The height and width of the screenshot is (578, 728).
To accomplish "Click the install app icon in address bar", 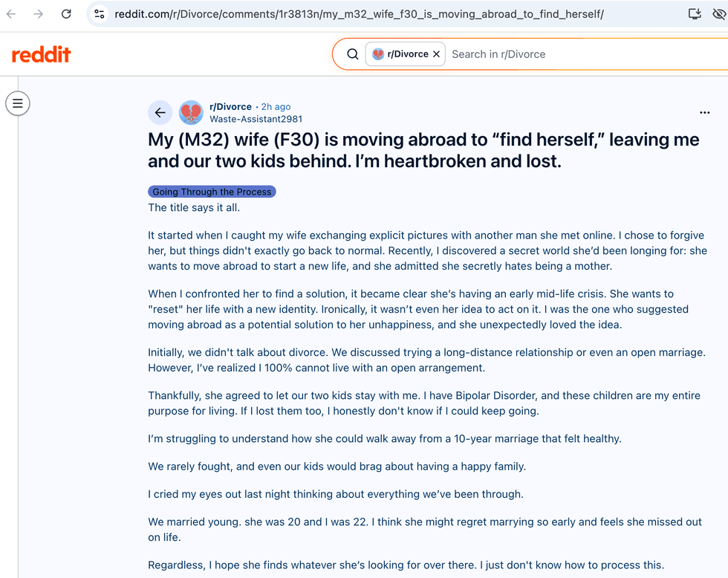I will pyautogui.click(x=695, y=14).
